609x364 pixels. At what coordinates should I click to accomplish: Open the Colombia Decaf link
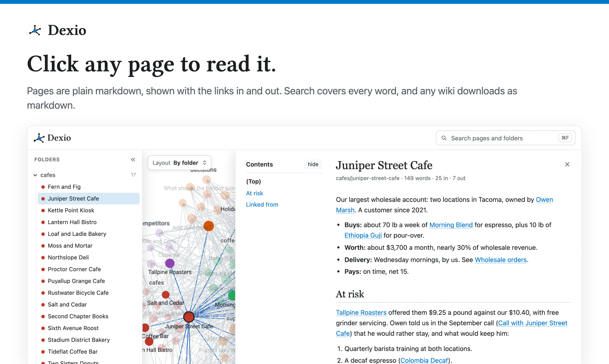coord(424,360)
